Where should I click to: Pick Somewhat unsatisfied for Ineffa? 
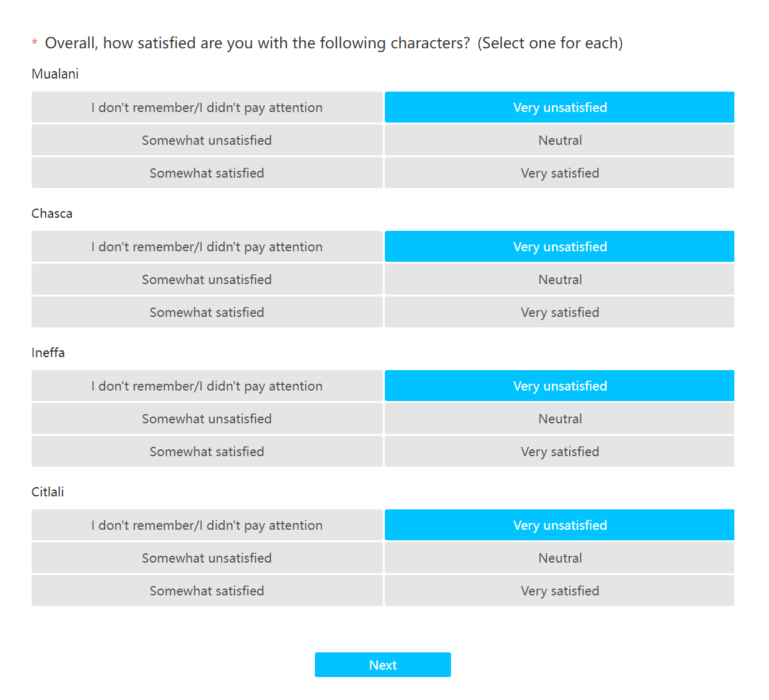click(x=207, y=418)
